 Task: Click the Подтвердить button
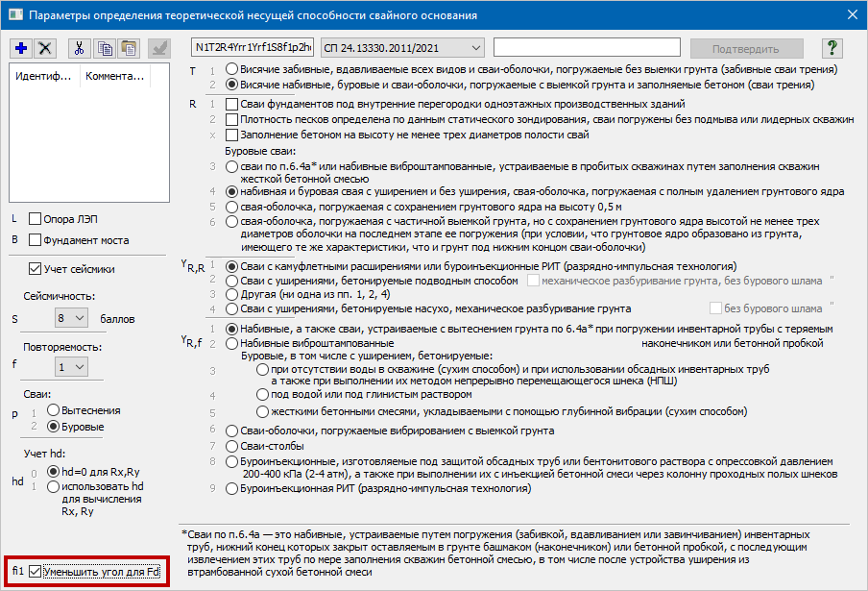(x=746, y=49)
